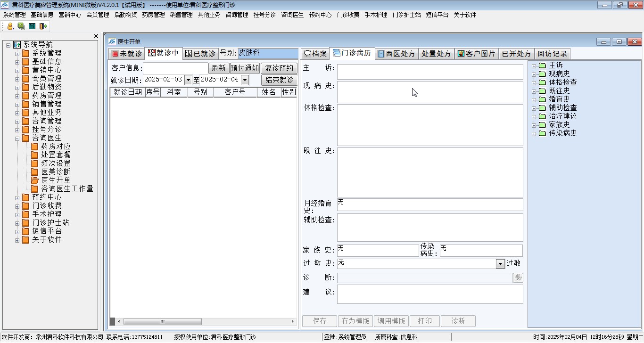
Task: Click the 刷新 button
Action: point(219,68)
